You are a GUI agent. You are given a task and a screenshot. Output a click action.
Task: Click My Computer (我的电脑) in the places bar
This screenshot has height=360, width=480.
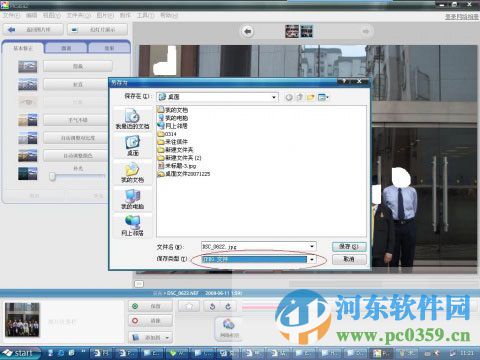tap(132, 199)
